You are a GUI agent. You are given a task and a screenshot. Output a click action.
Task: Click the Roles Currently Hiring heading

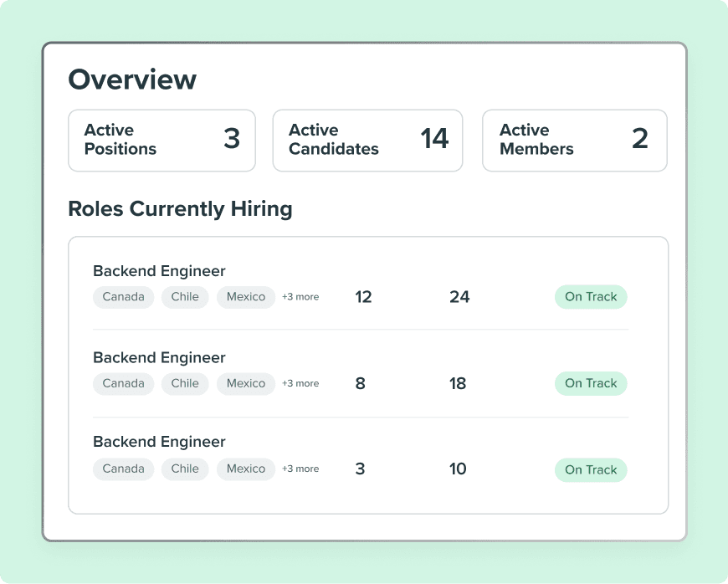180,208
